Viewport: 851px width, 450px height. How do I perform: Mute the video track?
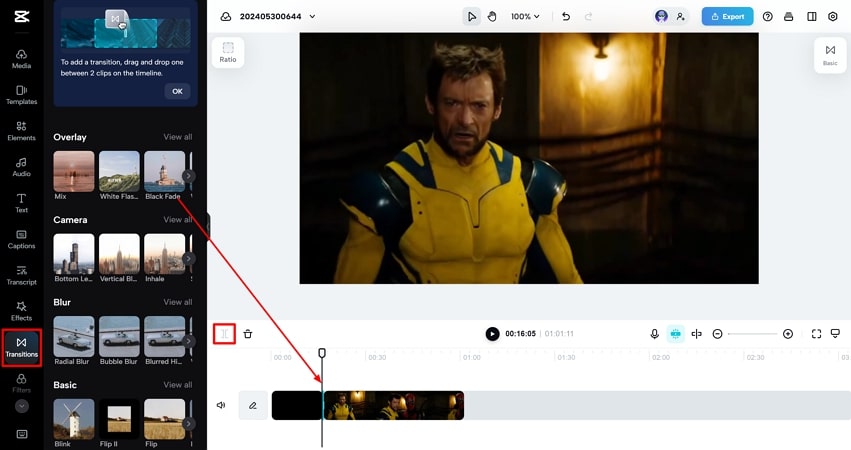[x=221, y=405]
